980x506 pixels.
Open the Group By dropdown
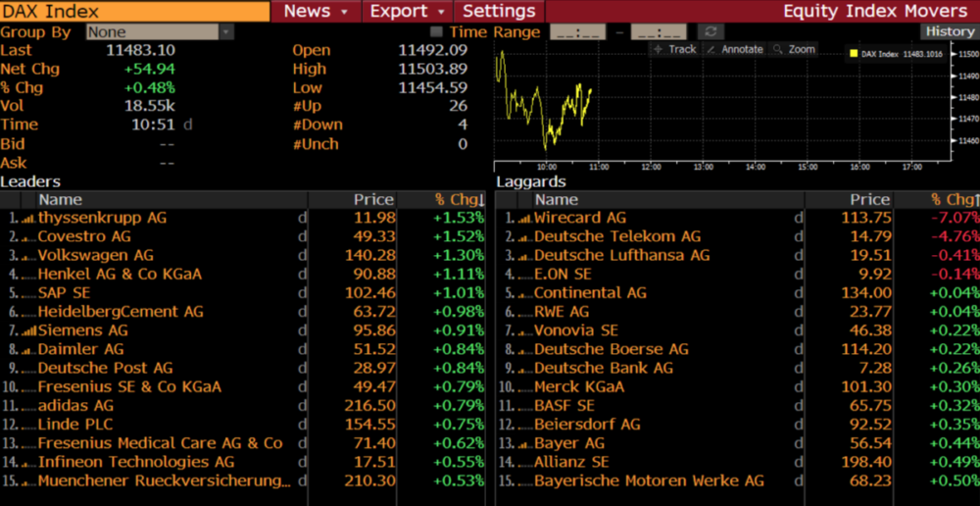point(160,32)
